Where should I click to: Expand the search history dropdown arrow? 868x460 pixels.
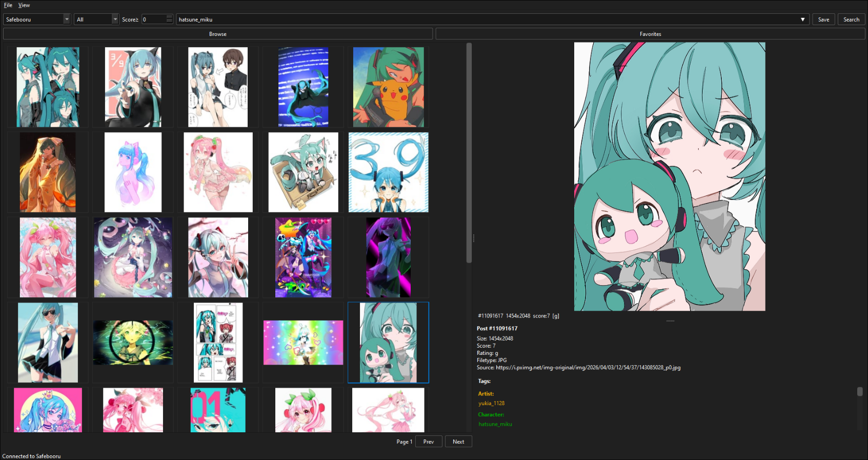point(802,19)
